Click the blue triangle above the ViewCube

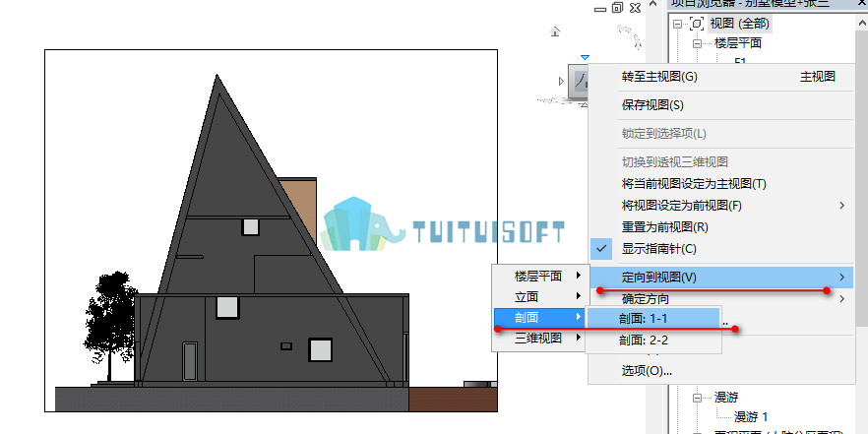click(x=586, y=57)
